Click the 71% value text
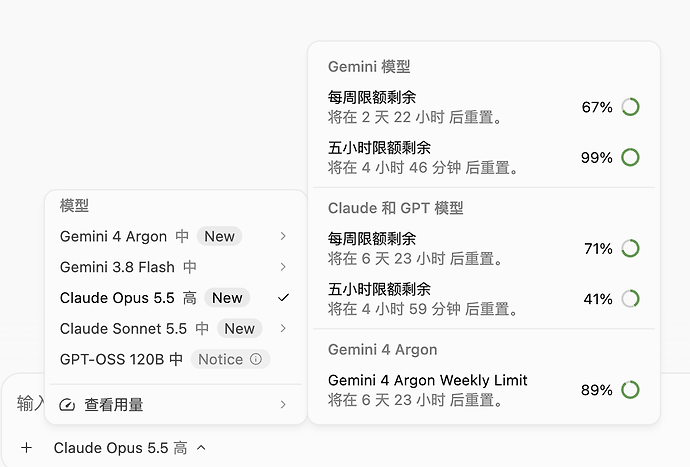The width and height of the screenshot is (690, 467). (x=598, y=248)
